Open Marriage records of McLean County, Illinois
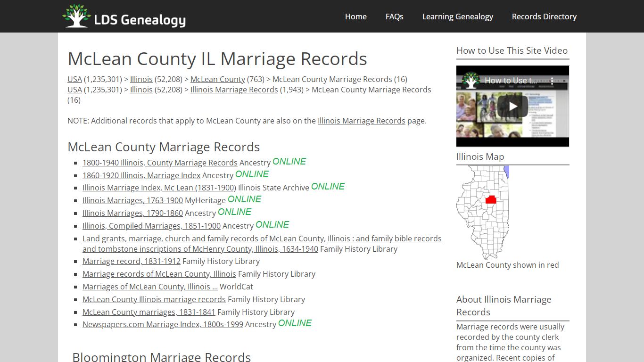644x362 pixels. click(159, 274)
